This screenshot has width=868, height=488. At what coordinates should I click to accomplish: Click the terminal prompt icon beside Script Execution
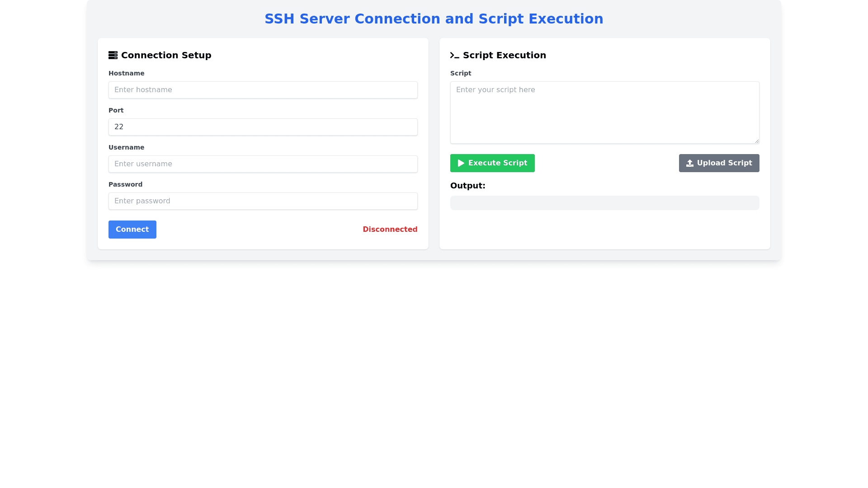(454, 55)
